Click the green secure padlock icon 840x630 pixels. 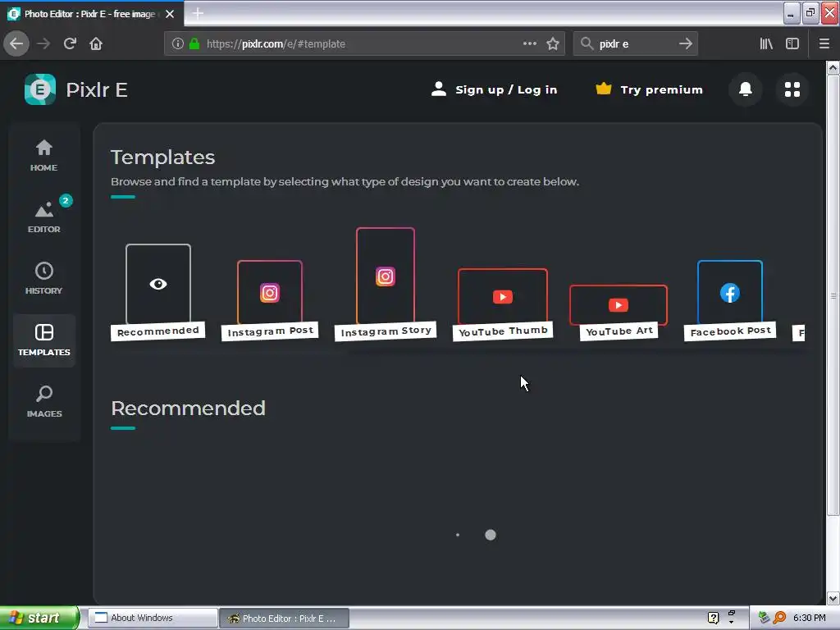pos(194,43)
